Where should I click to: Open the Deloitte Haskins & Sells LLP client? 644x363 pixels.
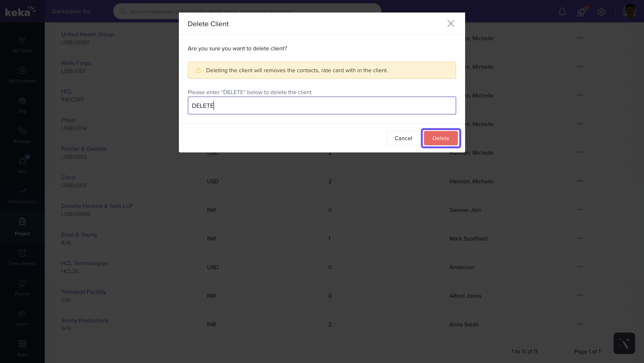point(97,206)
